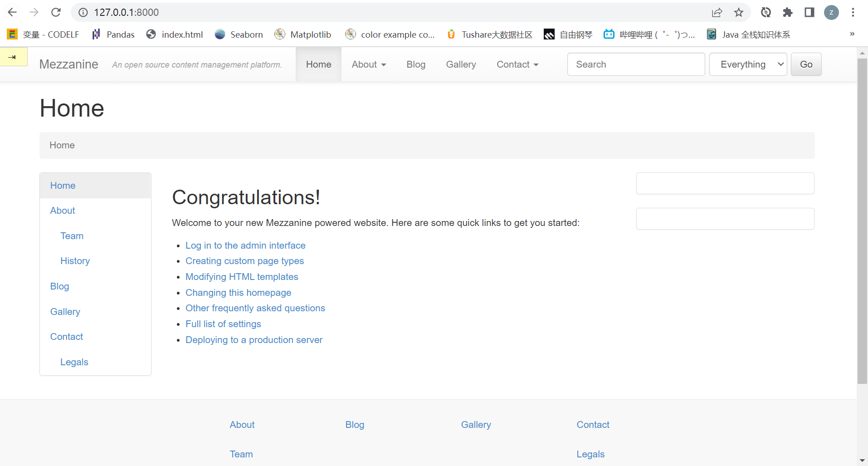
Task: Focus the Search input field
Action: point(636,64)
